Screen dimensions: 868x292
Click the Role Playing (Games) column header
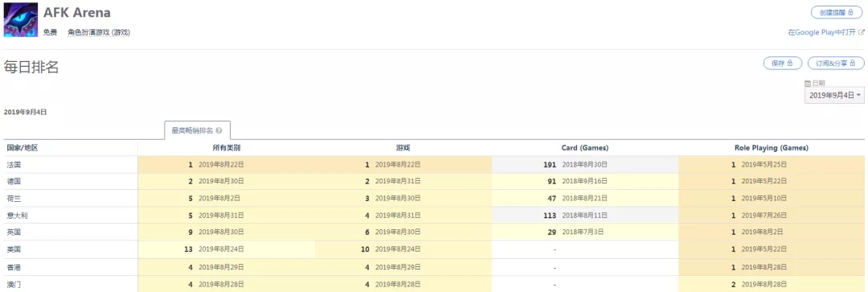771,148
